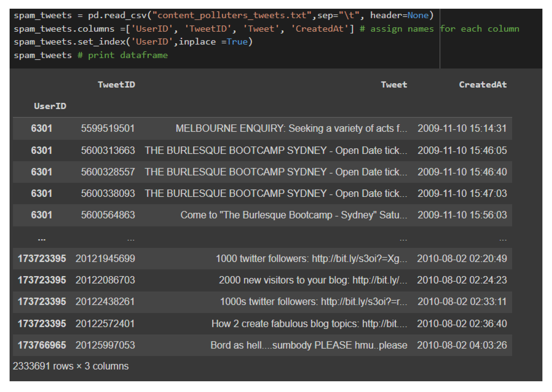Click the '2333691 rows × 3 columns' summary
This screenshot has height=392, width=552.
click(71, 366)
